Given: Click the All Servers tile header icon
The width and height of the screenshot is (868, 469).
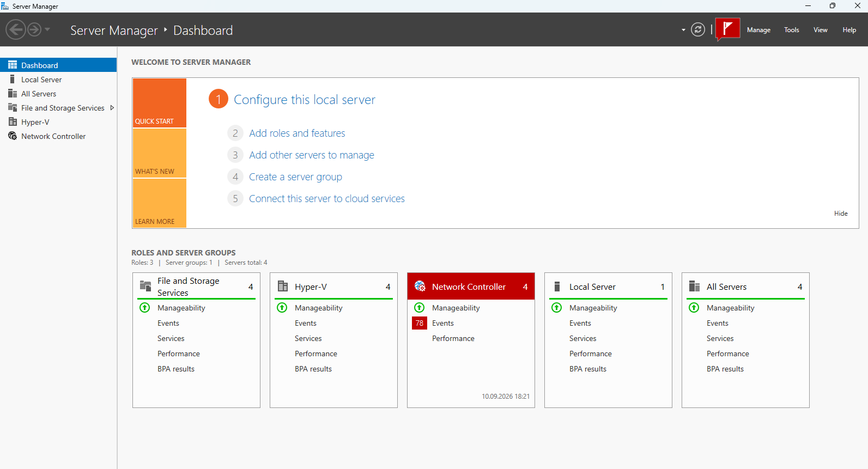Looking at the screenshot, I should click(694, 287).
